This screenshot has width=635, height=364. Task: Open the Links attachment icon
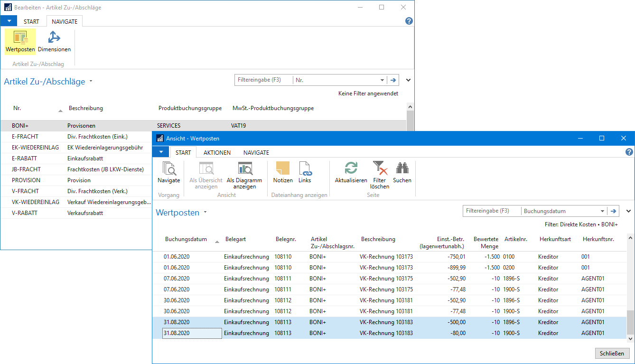pos(305,173)
